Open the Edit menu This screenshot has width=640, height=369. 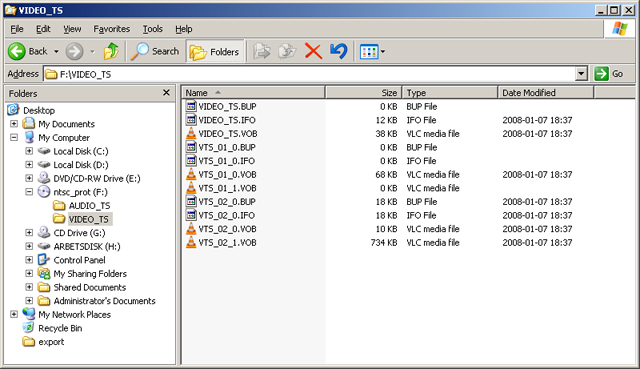coord(43,29)
